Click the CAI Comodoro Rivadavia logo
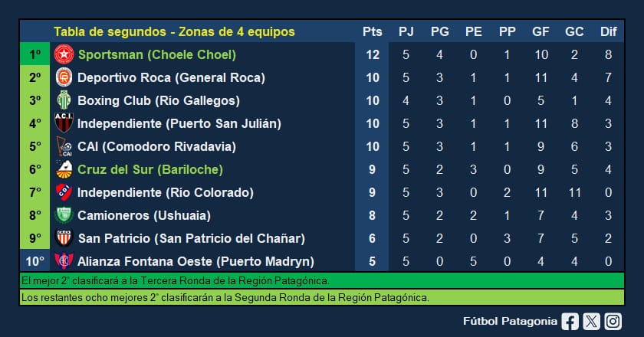 tap(63, 146)
